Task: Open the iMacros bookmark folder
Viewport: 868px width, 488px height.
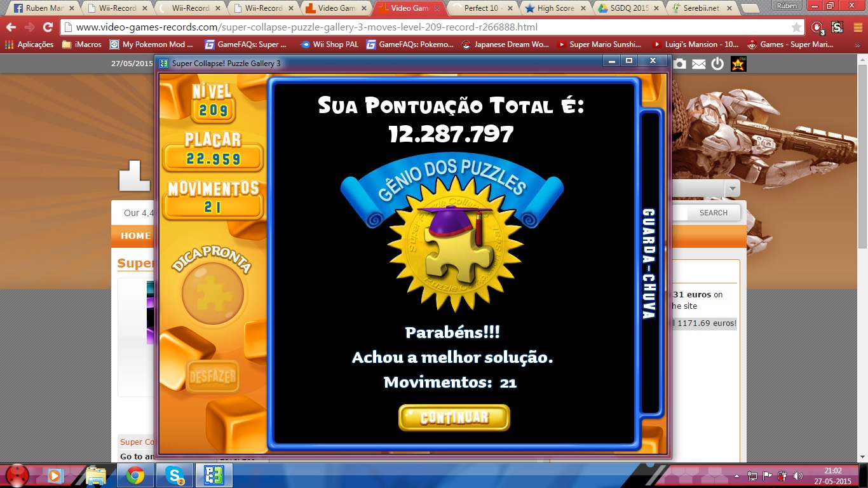Action: pyautogui.click(x=81, y=44)
